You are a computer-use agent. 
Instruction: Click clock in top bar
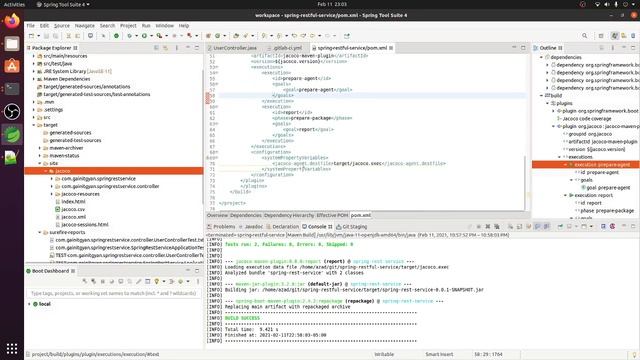pyautogui.click(x=332, y=4)
